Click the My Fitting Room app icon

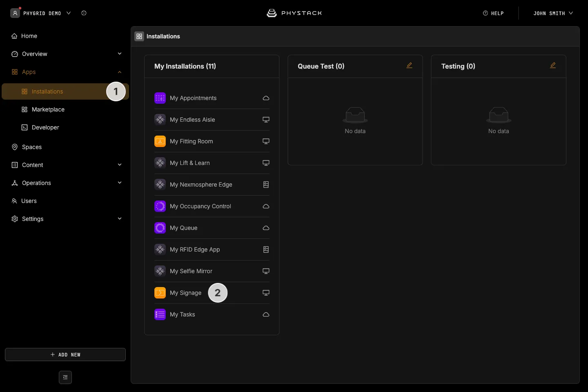[x=160, y=141]
